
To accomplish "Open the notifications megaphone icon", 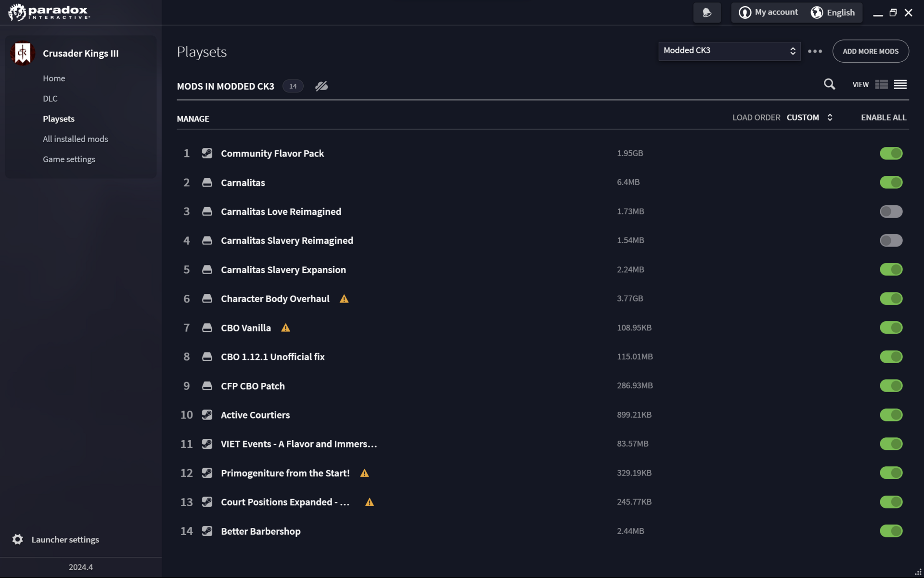I will [x=707, y=13].
